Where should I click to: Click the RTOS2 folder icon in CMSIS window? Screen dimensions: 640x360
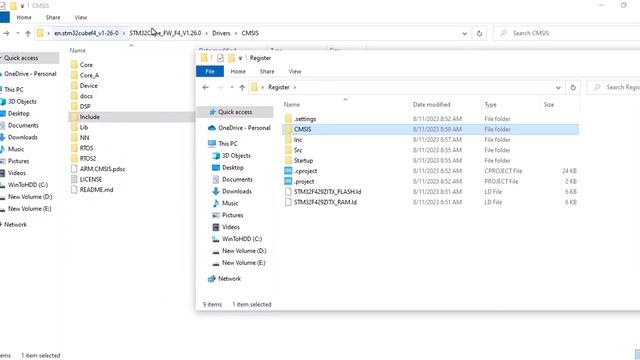tap(74, 158)
